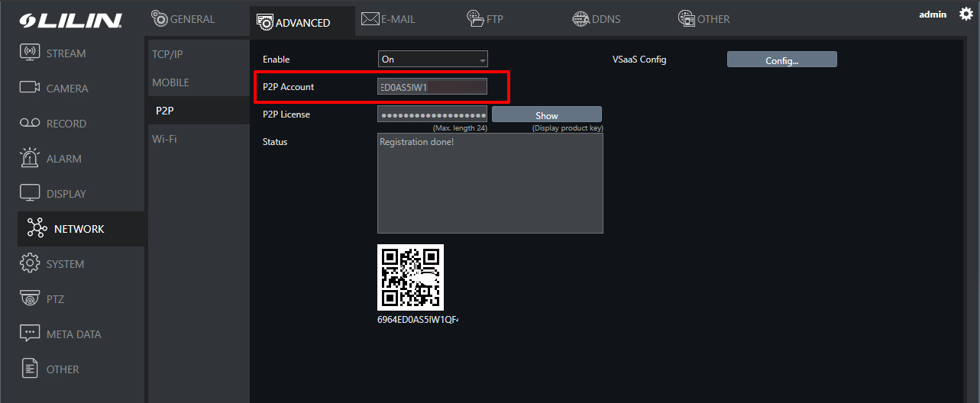
Task: Click the DISPLAY monitor icon
Action: pyautogui.click(x=29, y=193)
